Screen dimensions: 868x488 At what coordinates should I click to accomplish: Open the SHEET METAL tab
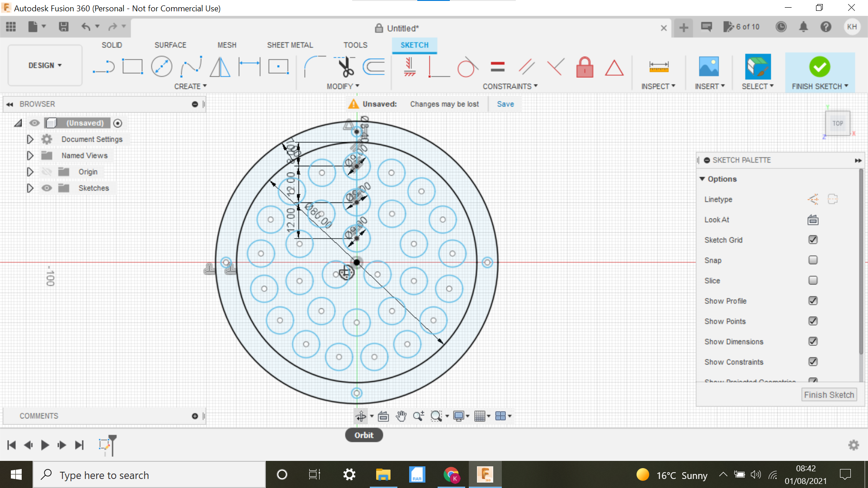coord(290,45)
